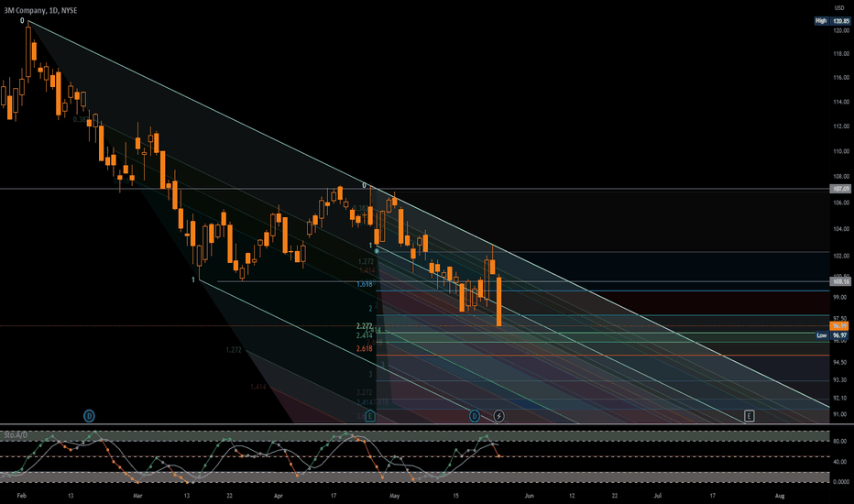This screenshot has width=854, height=504.
Task: Click the Apr date axis label
Action: tap(279, 496)
